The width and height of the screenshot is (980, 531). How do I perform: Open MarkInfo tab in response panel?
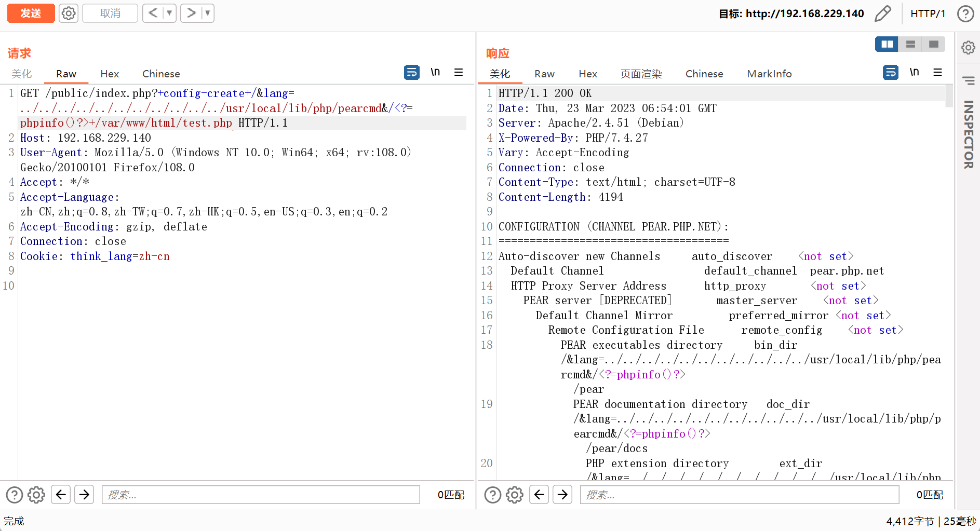point(769,74)
